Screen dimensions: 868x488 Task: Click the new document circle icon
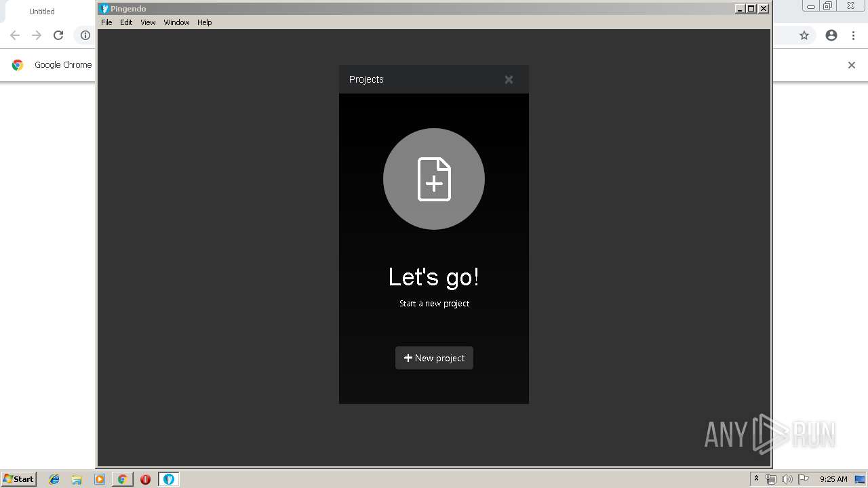pos(434,179)
